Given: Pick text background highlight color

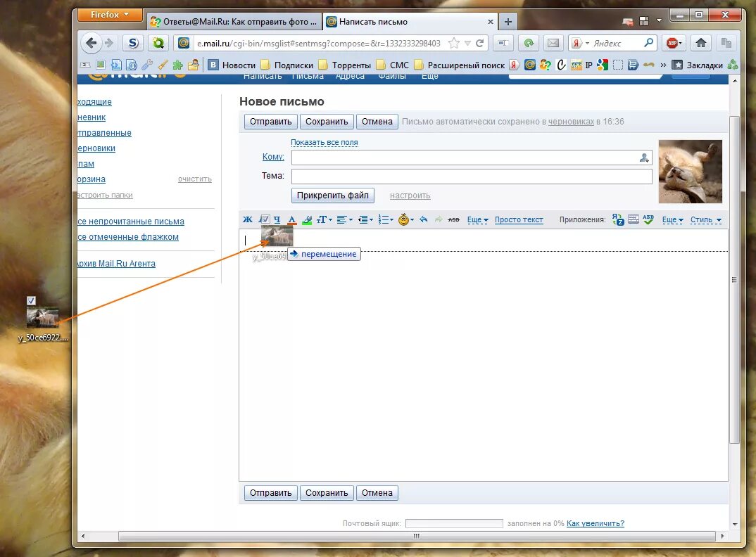Looking at the screenshot, I should [x=307, y=219].
